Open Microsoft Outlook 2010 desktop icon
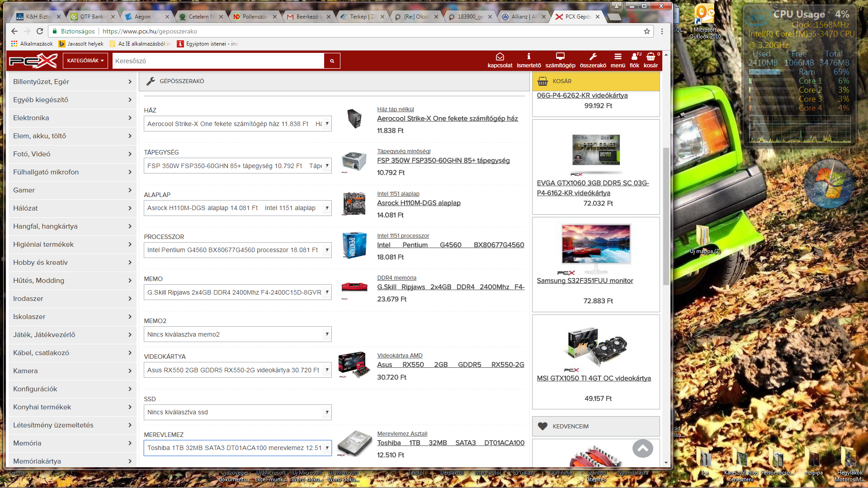The height and width of the screenshot is (488, 868). (x=705, y=21)
